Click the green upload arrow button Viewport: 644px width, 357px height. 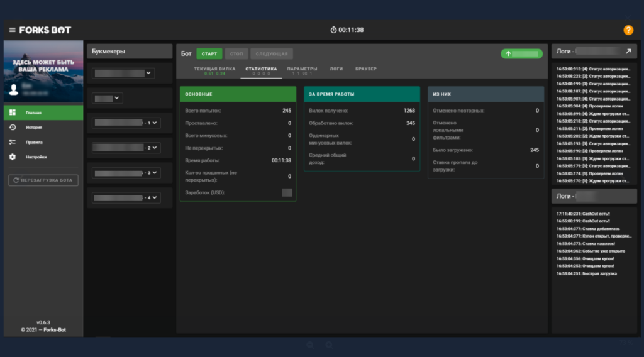click(x=521, y=54)
